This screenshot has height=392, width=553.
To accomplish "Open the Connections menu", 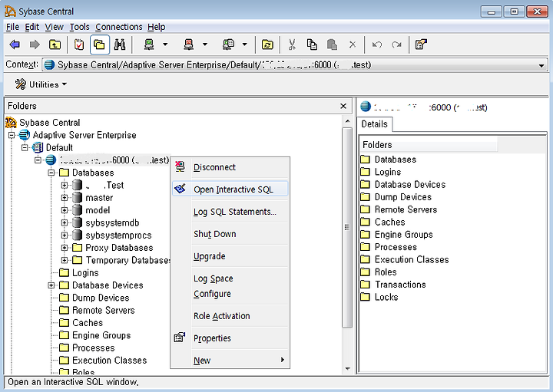I will [x=119, y=27].
